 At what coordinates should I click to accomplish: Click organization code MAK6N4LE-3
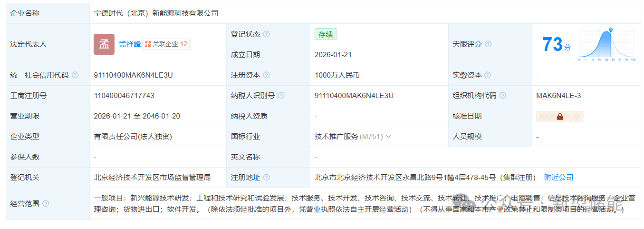pyautogui.click(x=558, y=96)
